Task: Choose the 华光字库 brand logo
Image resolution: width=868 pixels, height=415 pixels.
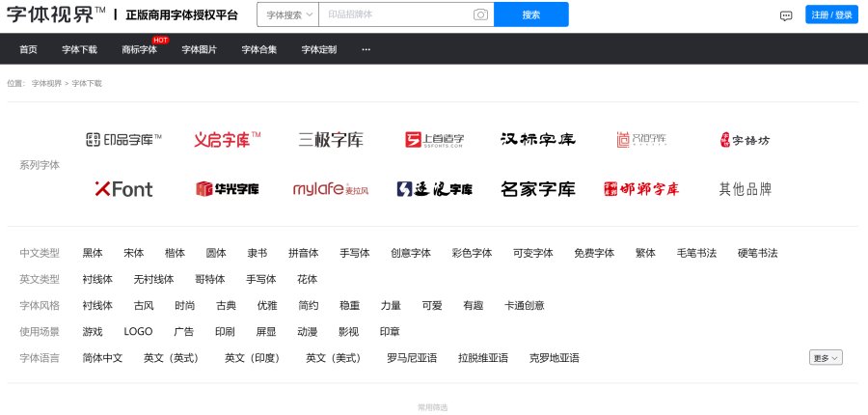Action: [228, 189]
